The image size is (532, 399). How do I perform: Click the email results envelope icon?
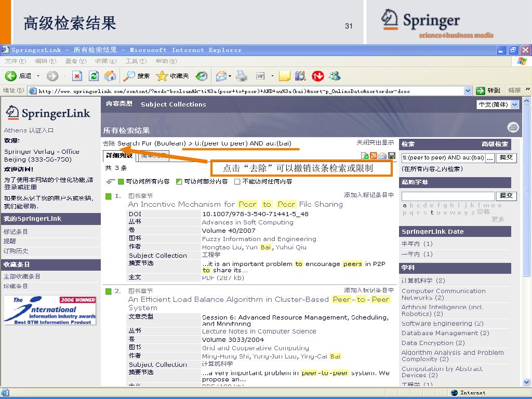(x=382, y=156)
